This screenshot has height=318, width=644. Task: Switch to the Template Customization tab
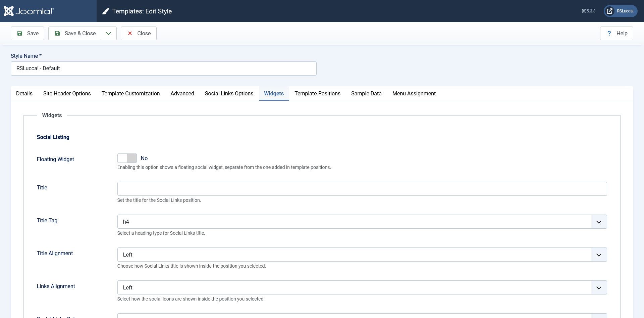[130, 93]
